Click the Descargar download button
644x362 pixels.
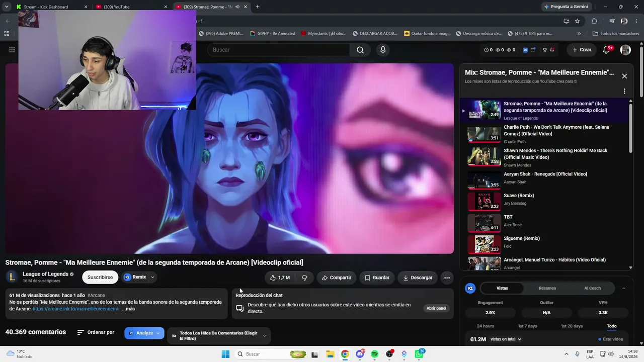(418, 278)
